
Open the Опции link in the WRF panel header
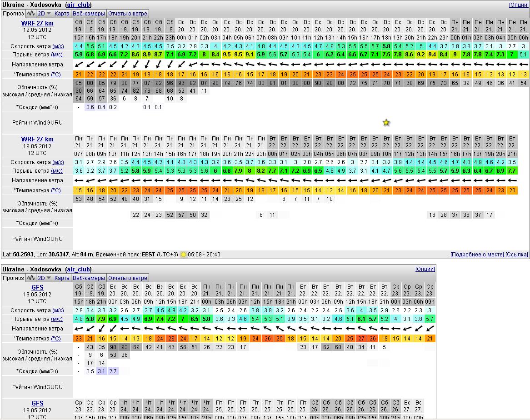tap(519, 5)
